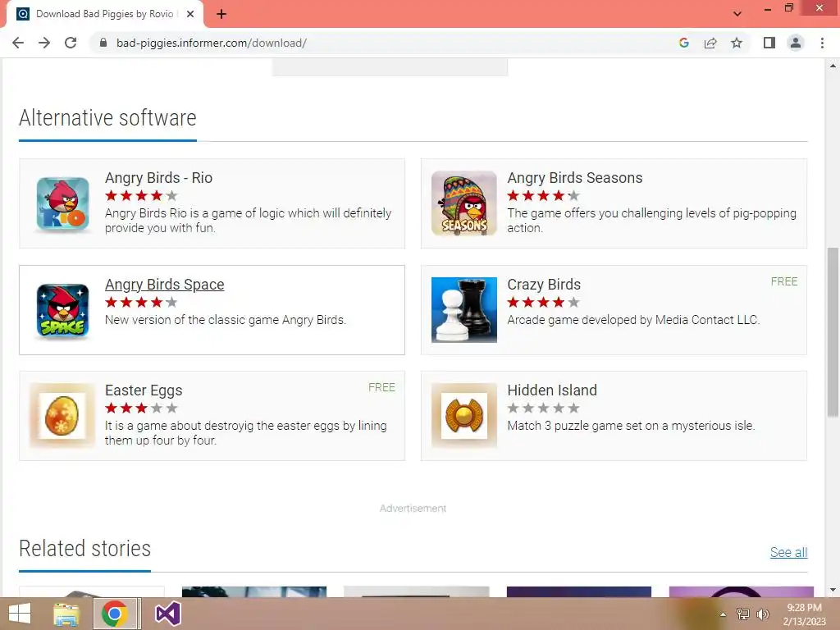Open volume speaker tray icon
This screenshot has height=630, width=840.
[x=762, y=614]
